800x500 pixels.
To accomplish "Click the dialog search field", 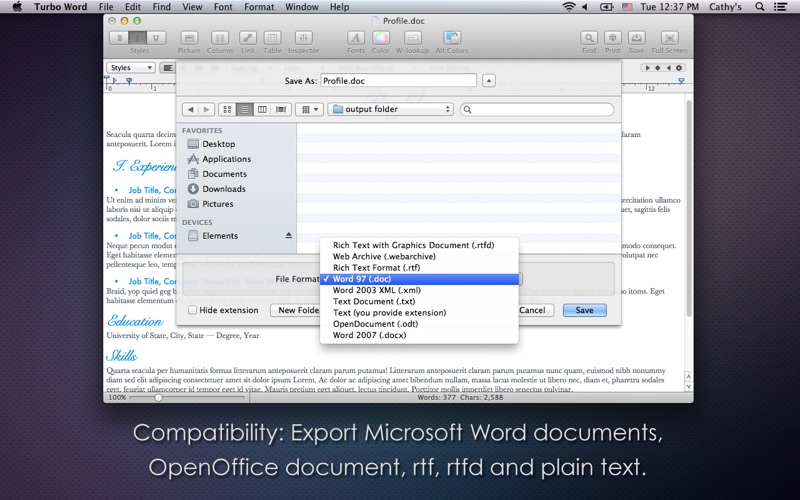I will coord(537,109).
